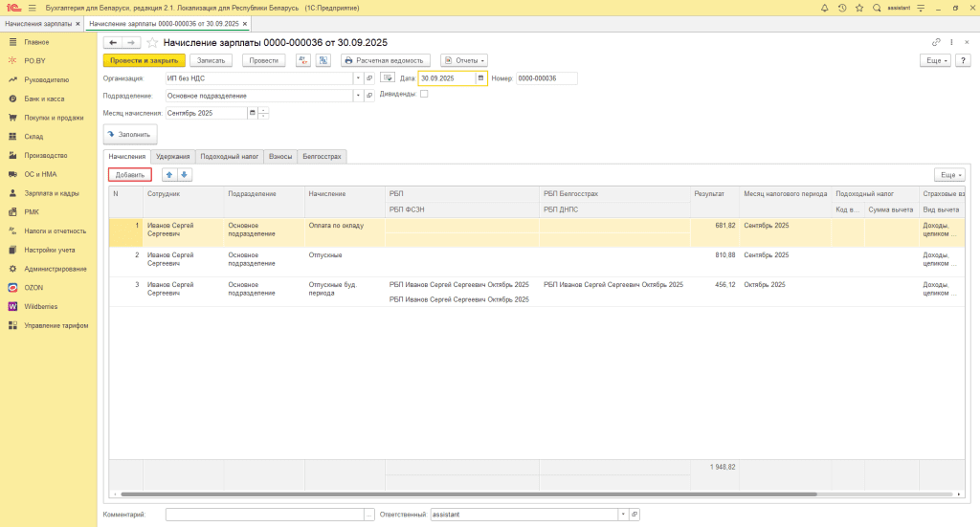Open favorites star in title bar
The image size is (980, 527).
(859, 8)
